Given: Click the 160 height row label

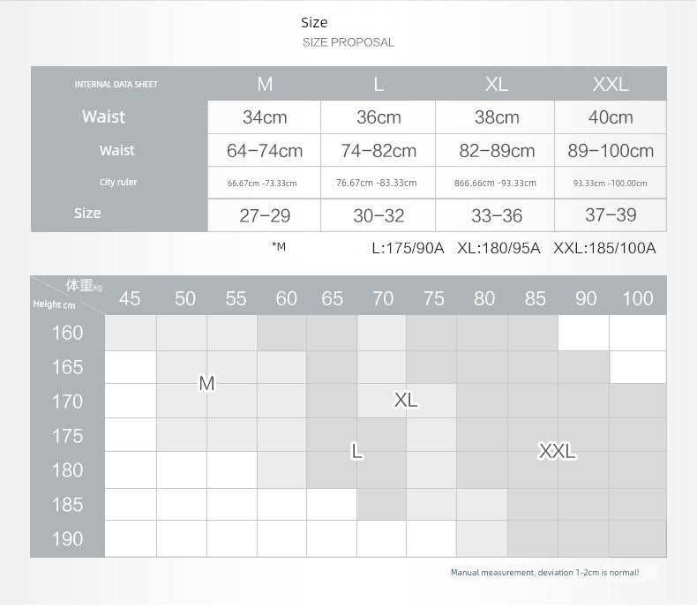Looking at the screenshot, I should click(68, 333).
